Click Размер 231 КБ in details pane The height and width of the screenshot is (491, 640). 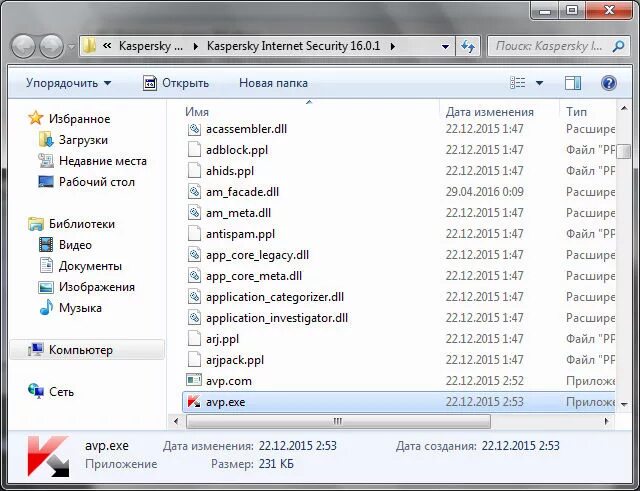pos(252,464)
